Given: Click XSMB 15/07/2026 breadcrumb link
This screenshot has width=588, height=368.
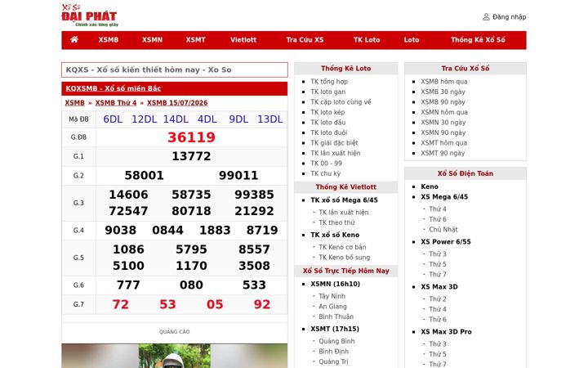Looking at the screenshot, I should 177,103.
